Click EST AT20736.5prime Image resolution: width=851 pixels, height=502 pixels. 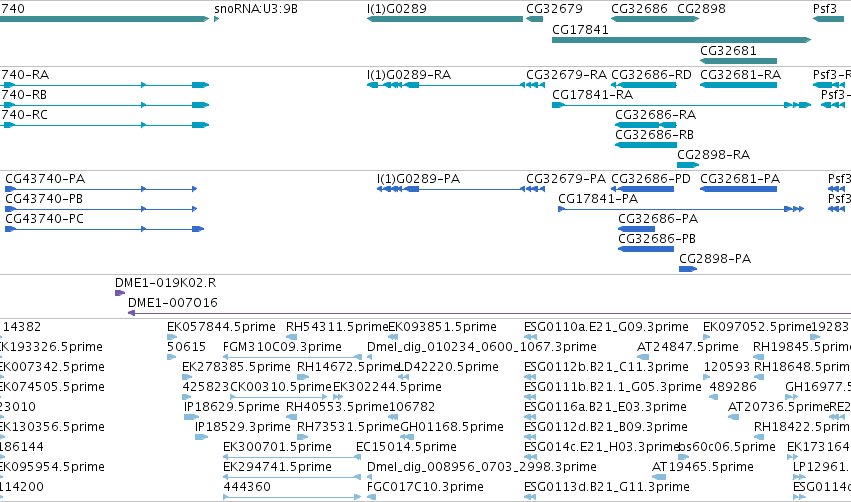pyautogui.click(x=733, y=417)
